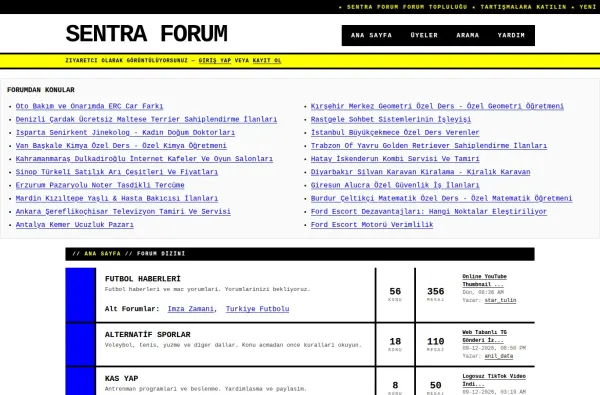Viewport: 600px width, 395px height.
Task: Open Rastgele Sohbet Sistemlerinin İşleyişi topic
Action: (391, 119)
